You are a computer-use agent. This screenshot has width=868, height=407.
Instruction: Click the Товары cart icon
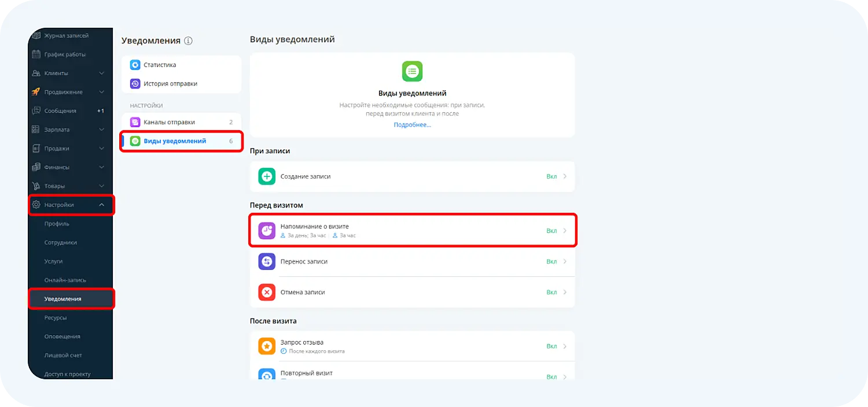pos(36,186)
